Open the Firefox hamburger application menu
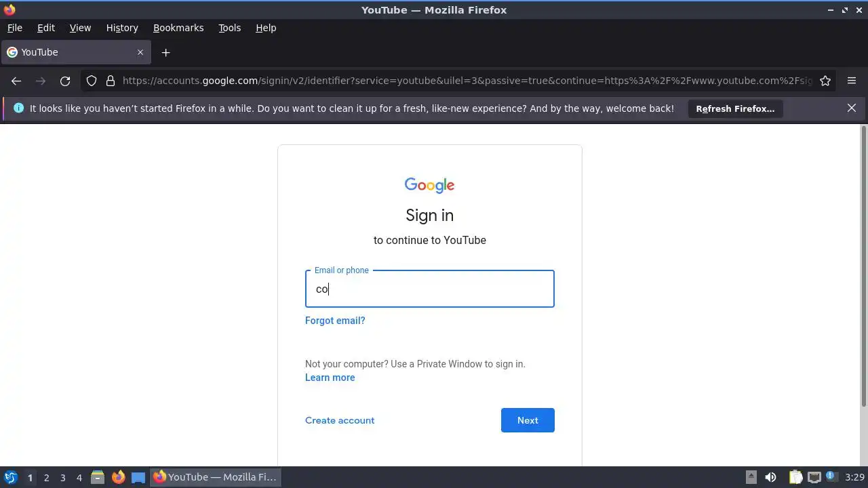 click(852, 81)
